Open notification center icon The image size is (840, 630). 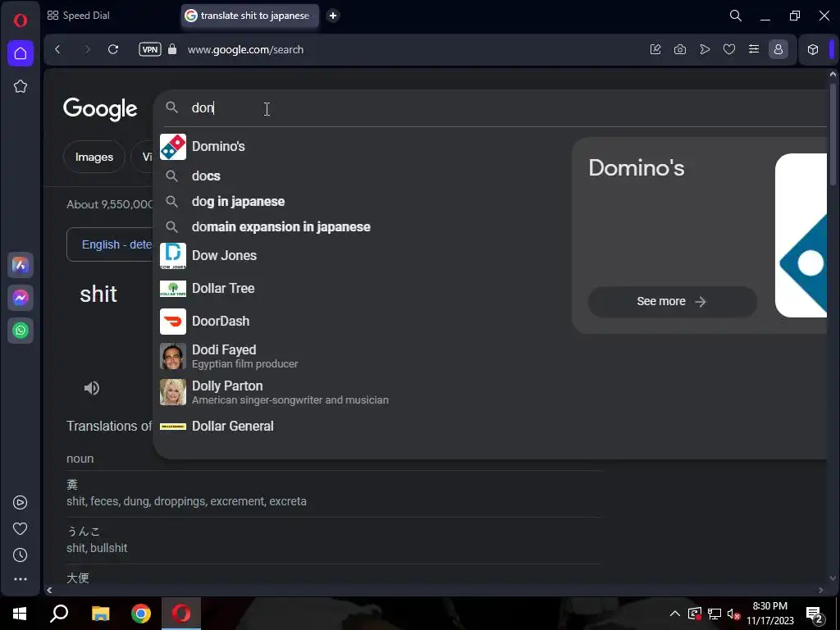tap(815, 614)
